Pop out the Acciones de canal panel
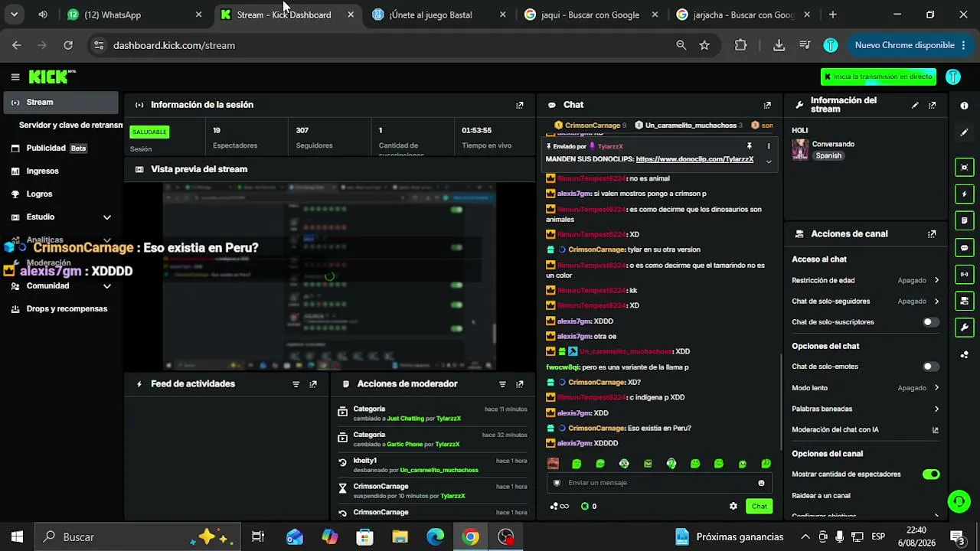980x551 pixels. click(932, 234)
